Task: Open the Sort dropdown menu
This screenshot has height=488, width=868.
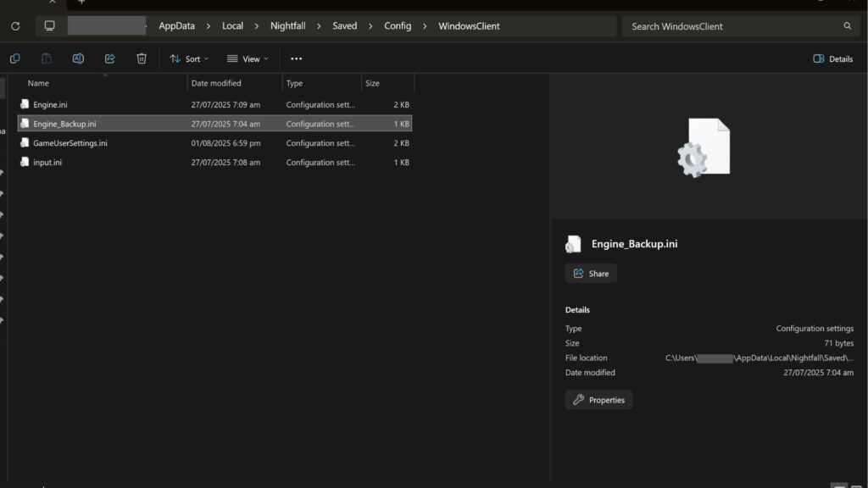Action: pos(188,58)
